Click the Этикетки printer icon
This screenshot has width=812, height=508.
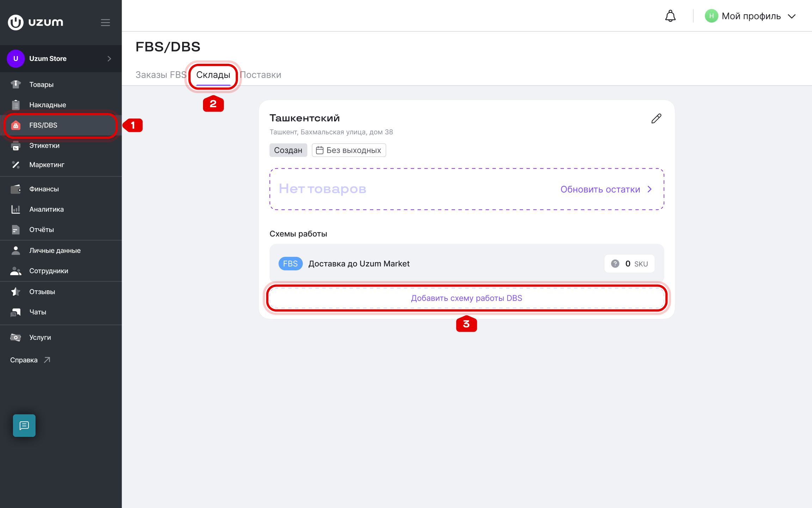point(16,145)
